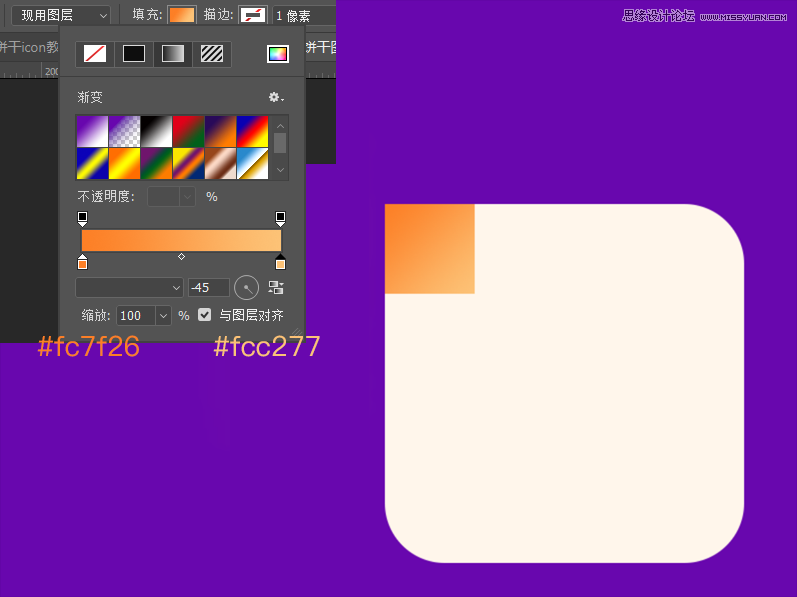Click the orange gradient bar
Screen dimensions: 797x597
click(181, 240)
